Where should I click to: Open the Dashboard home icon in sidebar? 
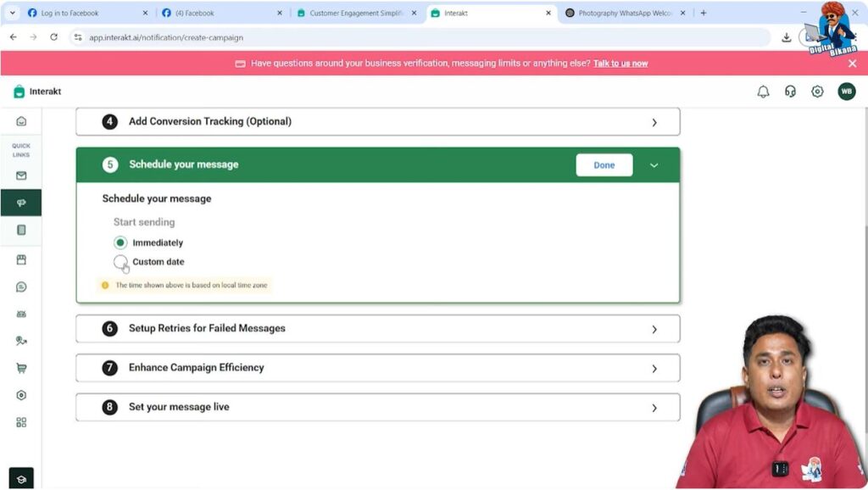21,121
